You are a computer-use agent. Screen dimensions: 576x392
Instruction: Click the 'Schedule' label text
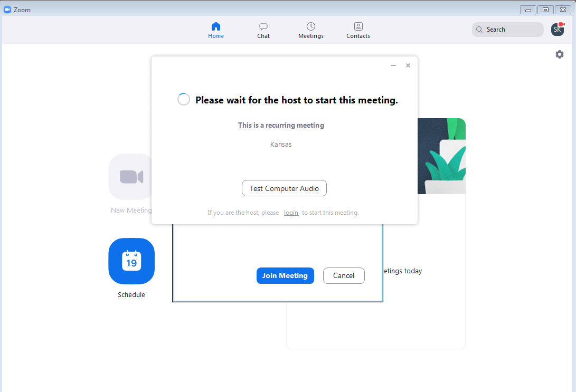(x=131, y=295)
